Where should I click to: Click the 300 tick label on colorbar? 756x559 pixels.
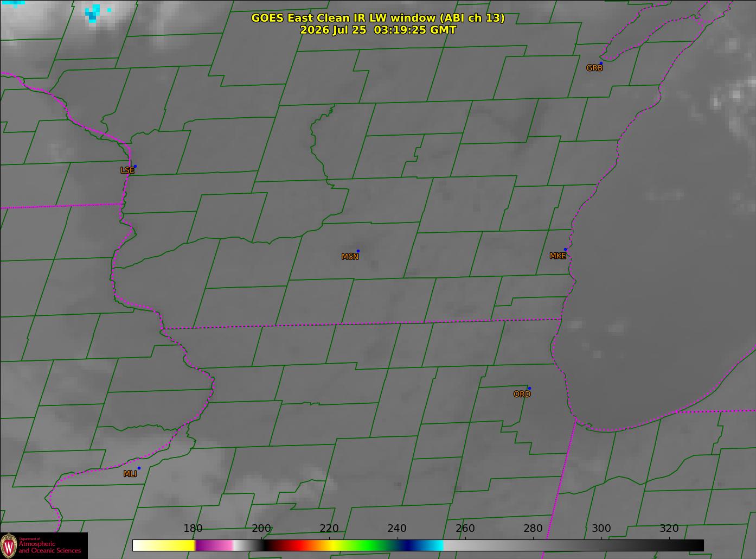pos(601,528)
